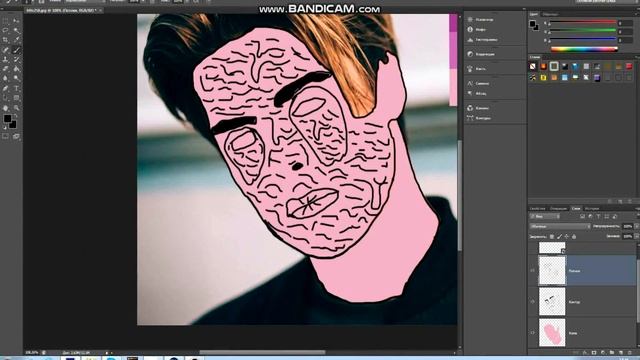Select the History Brush tool
Screen dimensions: 640x360
pyautogui.click(x=16, y=60)
